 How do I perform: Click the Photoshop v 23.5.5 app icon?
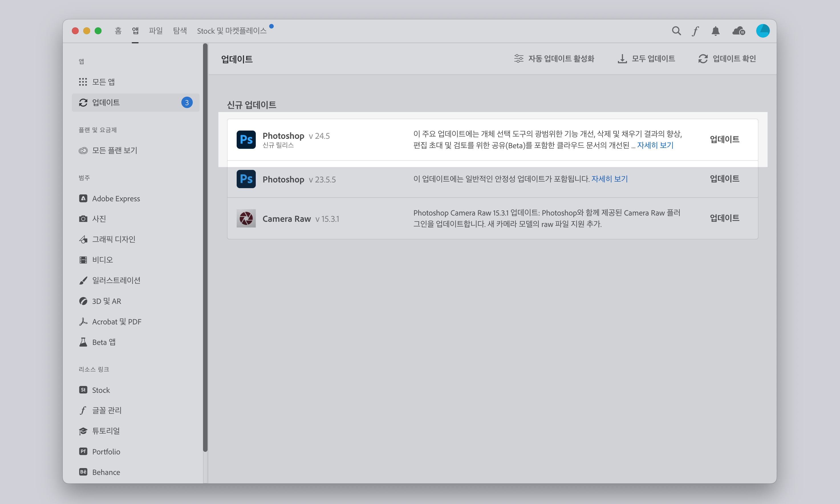(246, 179)
